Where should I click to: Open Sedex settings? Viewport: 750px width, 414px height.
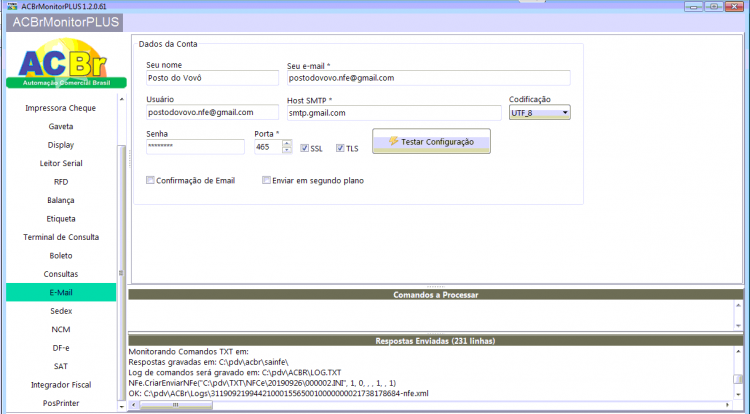coord(61,311)
